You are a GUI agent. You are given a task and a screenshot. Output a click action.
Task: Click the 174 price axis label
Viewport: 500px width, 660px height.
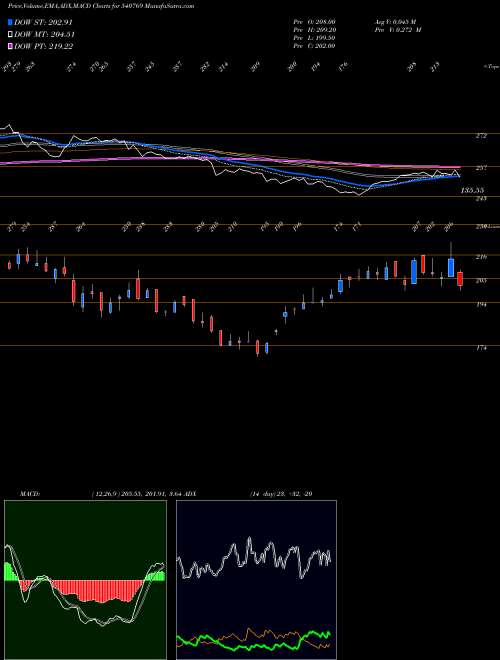coord(481,347)
